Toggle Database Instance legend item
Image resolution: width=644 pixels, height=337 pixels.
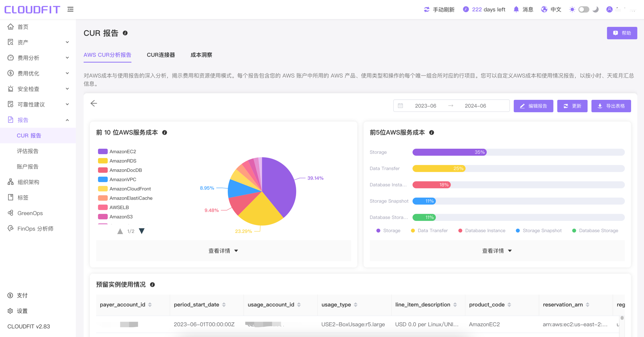tap(482, 231)
